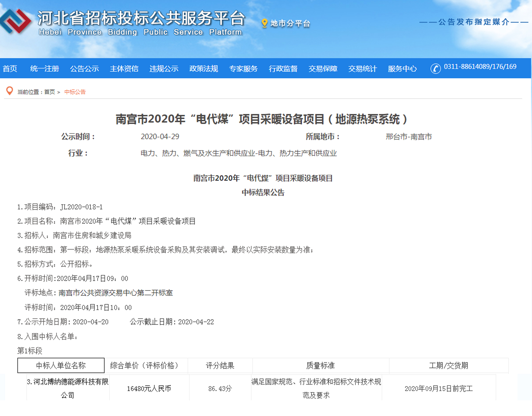
Task: Click the 第1标段 label
Action: coord(30,351)
